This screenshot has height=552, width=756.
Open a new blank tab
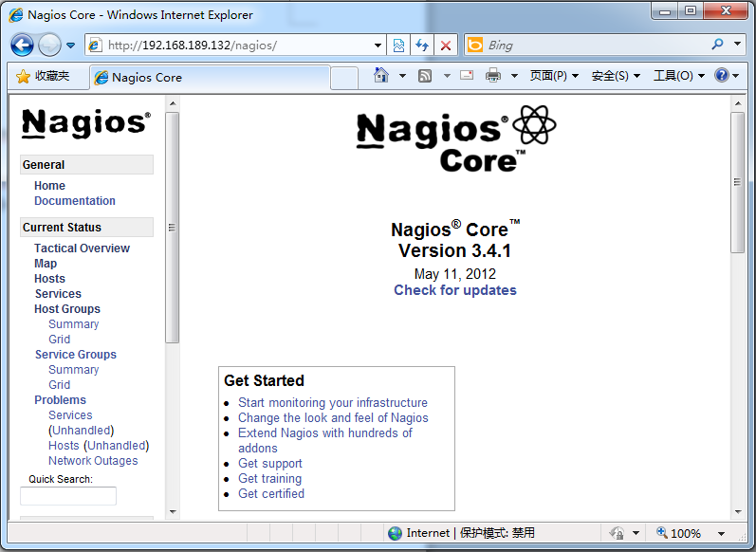(344, 78)
